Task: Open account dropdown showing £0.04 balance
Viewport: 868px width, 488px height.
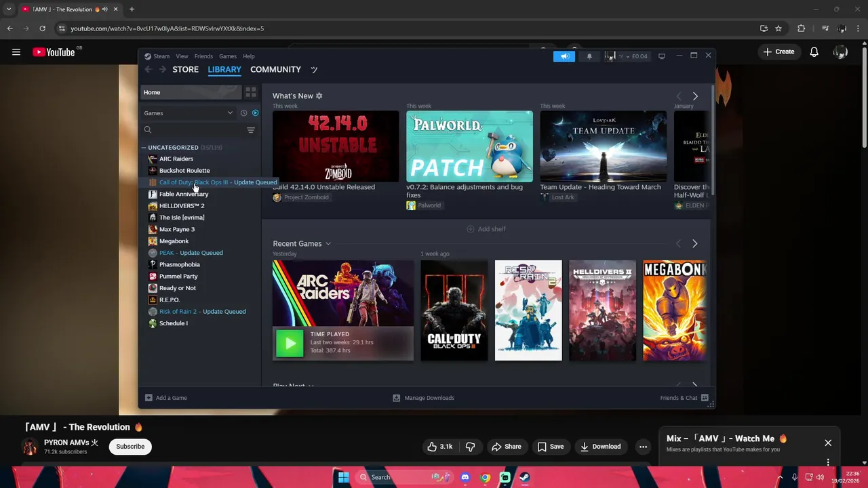Action: 627,56
